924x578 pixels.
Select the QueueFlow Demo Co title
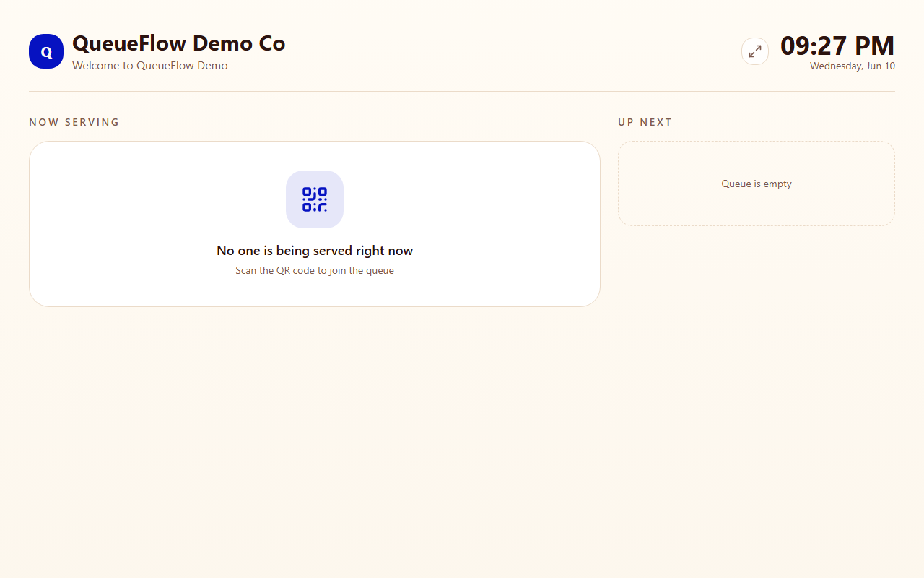tap(179, 43)
